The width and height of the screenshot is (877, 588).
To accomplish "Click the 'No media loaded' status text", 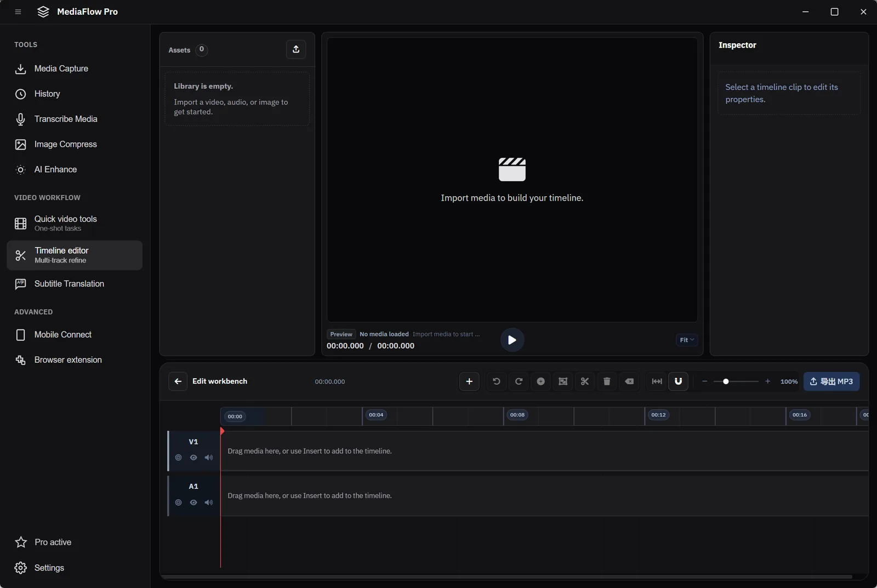I will point(384,334).
